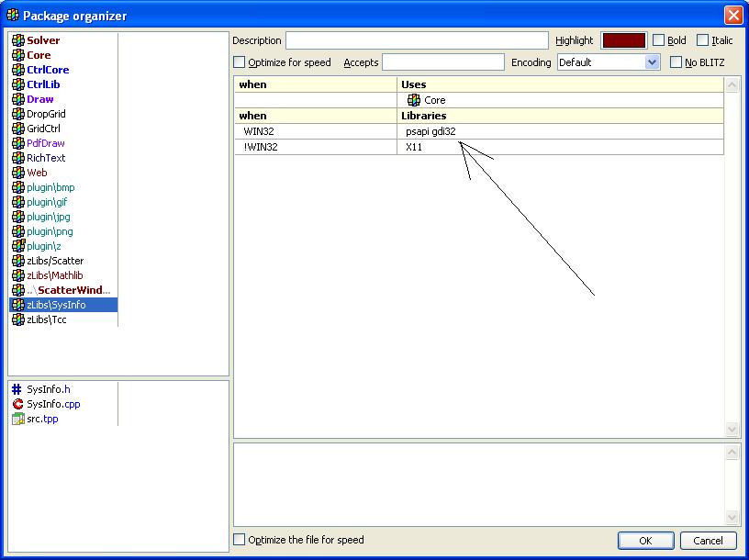Viewport: 749px width, 560px height.
Task: Select zLibs\Tcc in the package list
Action: coord(47,319)
